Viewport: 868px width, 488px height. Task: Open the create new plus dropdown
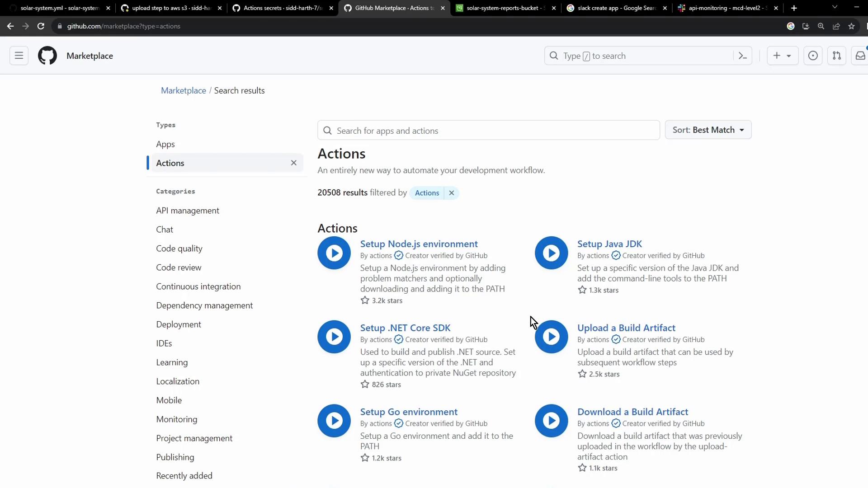click(x=782, y=56)
